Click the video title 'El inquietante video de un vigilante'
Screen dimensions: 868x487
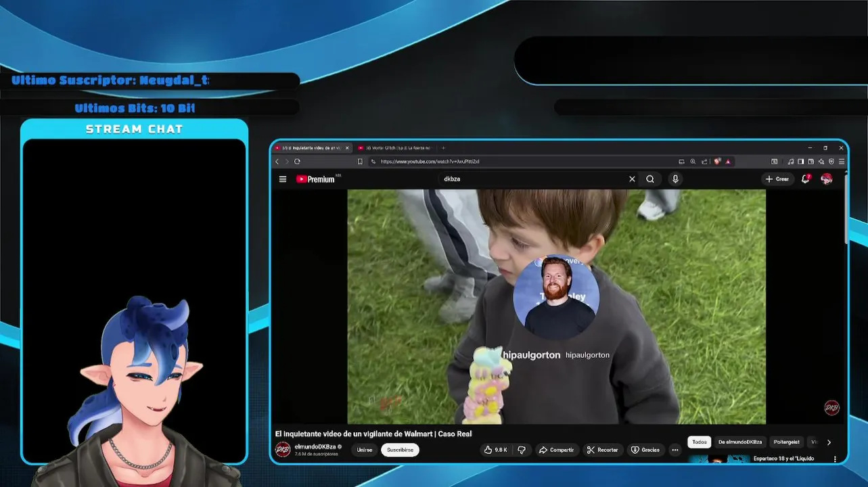point(373,434)
